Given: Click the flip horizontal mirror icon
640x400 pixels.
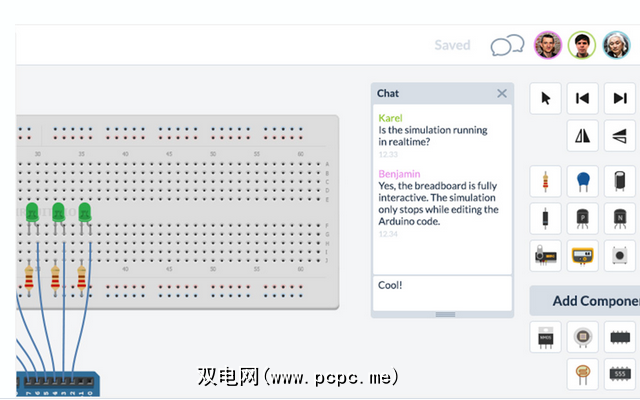Looking at the screenshot, I should point(583,136).
